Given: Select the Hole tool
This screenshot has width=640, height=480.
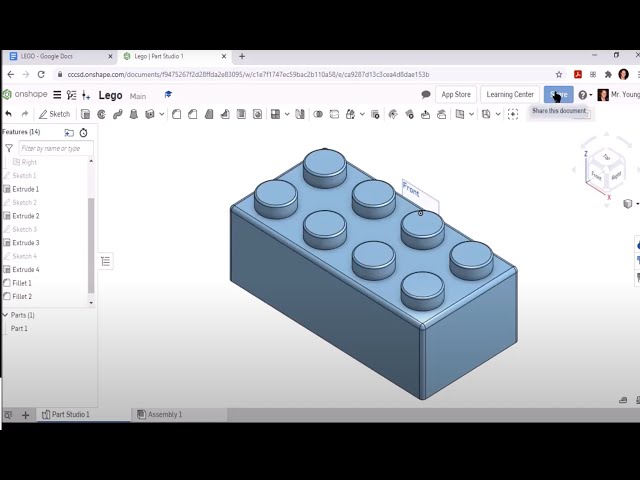Looking at the screenshot, I should 257,114.
